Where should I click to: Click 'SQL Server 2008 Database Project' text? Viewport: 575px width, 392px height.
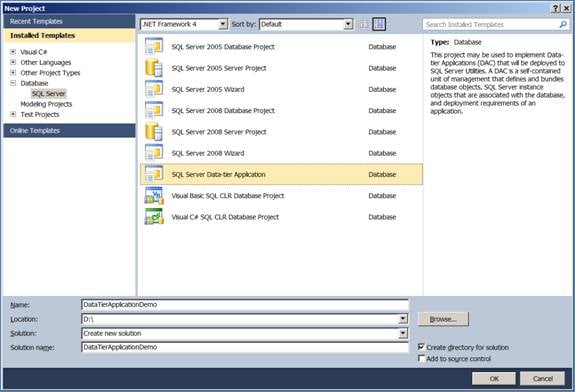[x=223, y=110]
